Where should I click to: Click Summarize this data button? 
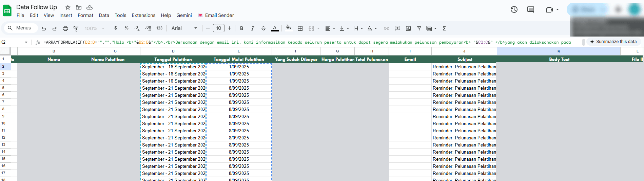click(x=613, y=42)
